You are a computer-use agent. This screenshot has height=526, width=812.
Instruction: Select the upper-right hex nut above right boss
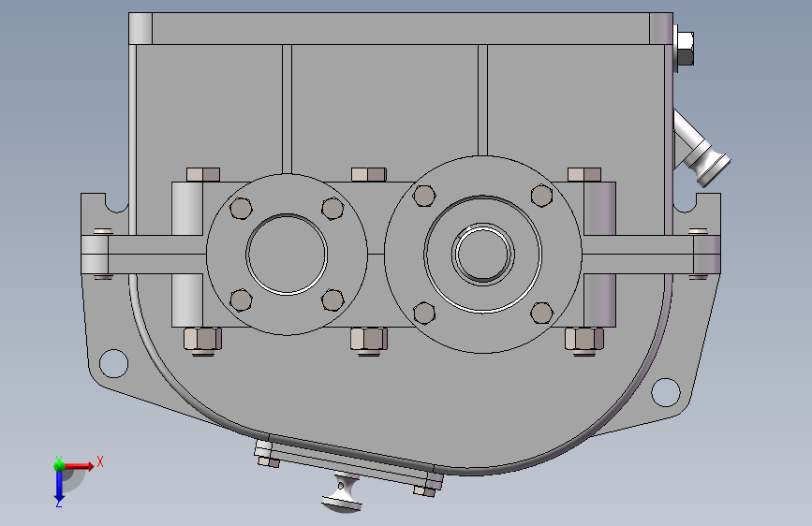[584, 174]
